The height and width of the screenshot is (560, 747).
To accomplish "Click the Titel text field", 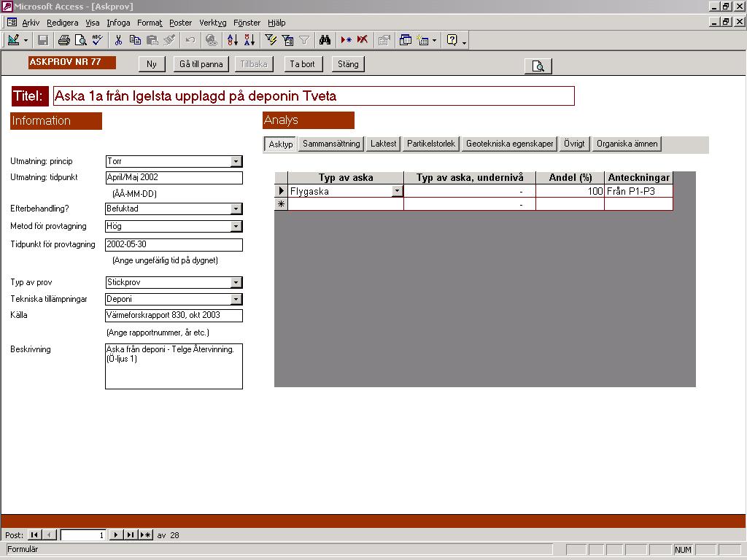I will (x=314, y=96).
